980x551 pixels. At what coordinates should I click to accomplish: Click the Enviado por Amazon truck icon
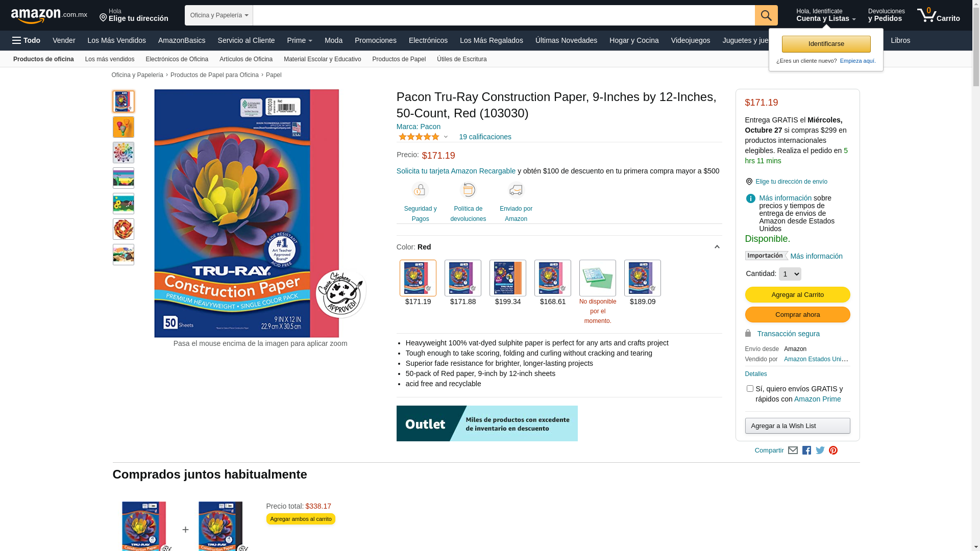(516, 190)
